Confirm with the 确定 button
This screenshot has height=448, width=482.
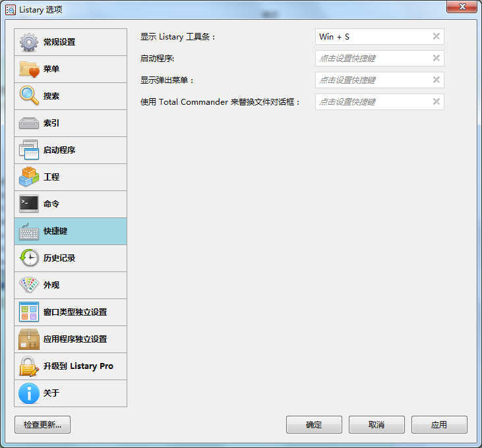pos(314,425)
